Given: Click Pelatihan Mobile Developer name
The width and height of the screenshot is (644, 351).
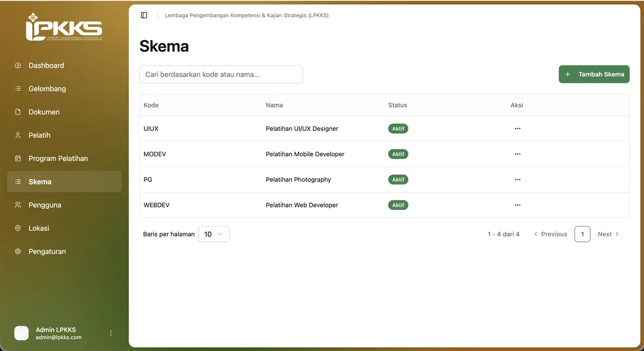Looking at the screenshot, I should pyautogui.click(x=305, y=154).
